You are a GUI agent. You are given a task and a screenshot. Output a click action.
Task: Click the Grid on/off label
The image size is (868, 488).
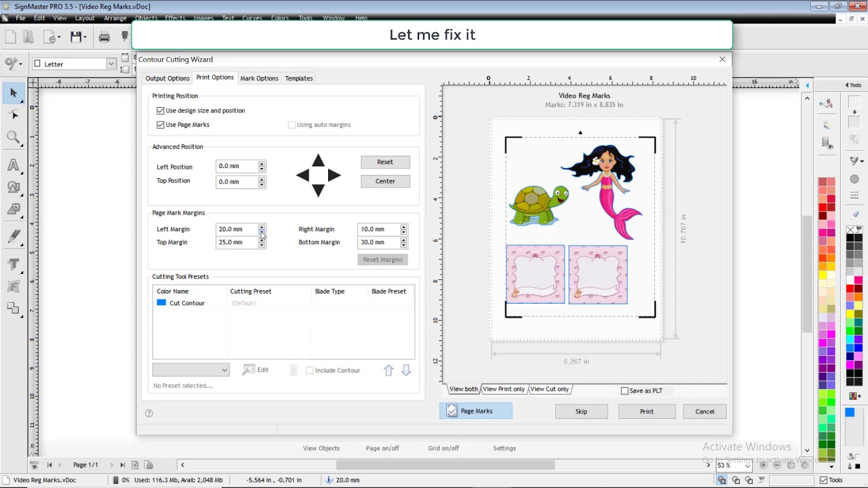tap(443, 448)
